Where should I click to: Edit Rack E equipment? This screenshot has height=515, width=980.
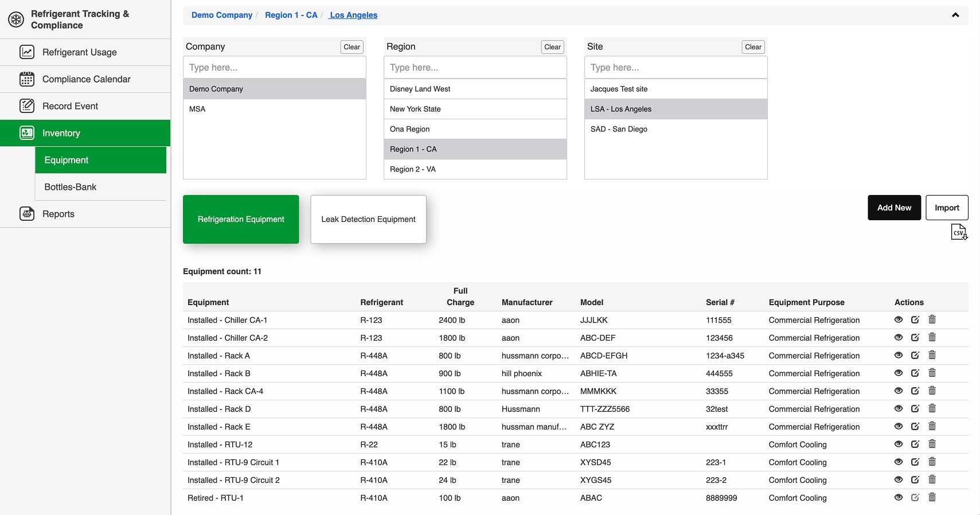click(x=915, y=426)
